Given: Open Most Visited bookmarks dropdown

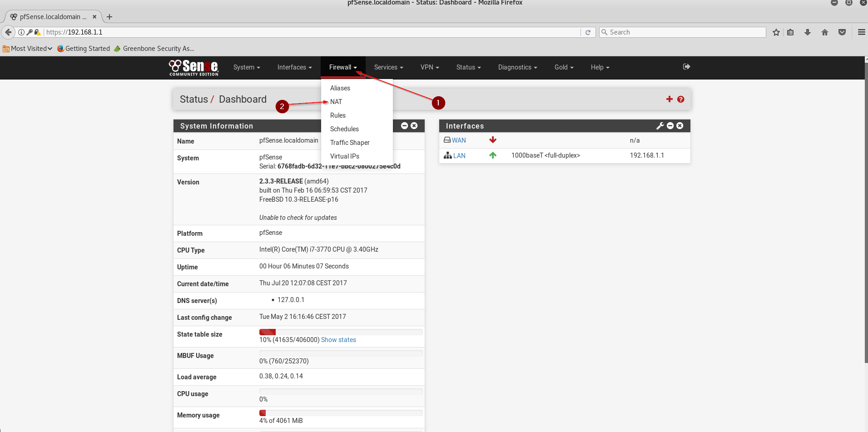Looking at the screenshot, I should click(x=28, y=49).
